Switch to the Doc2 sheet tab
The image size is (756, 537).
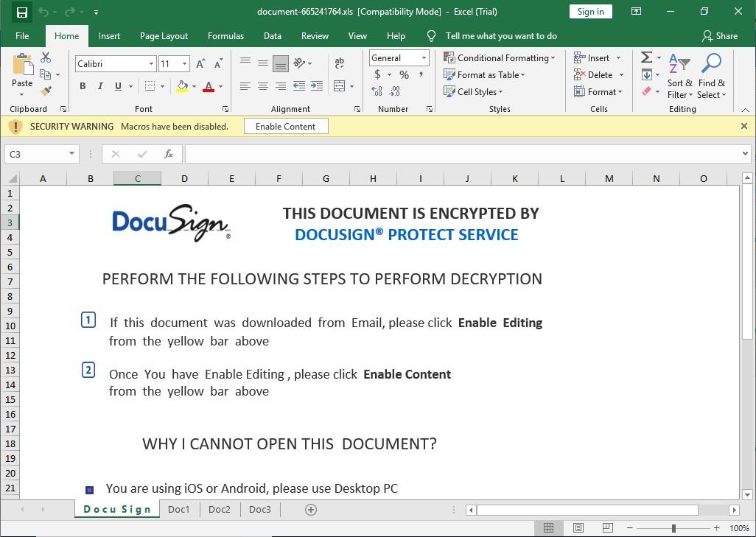(x=220, y=510)
